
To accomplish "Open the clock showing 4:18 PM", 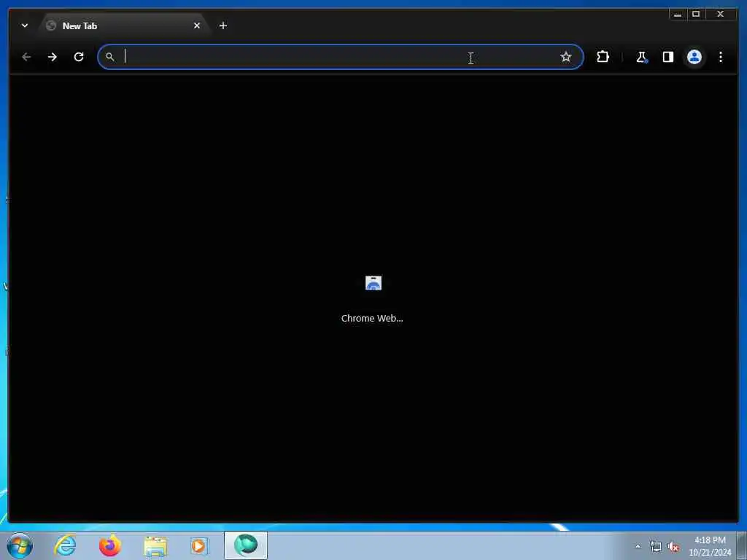I will click(710, 546).
